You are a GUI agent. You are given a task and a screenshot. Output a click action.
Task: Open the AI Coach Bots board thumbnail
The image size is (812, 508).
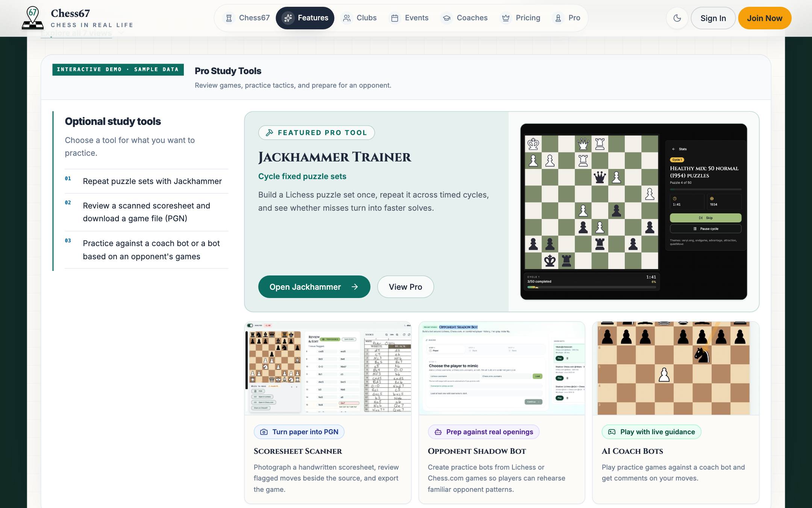click(x=676, y=368)
